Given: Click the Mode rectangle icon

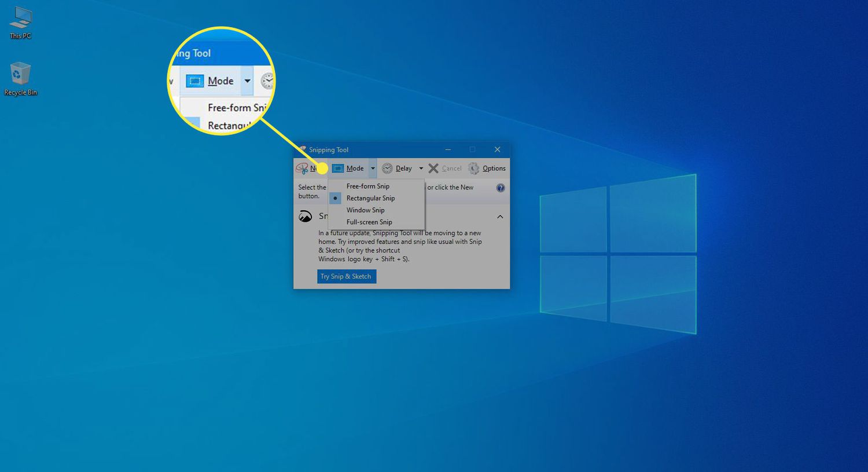Looking at the screenshot, I should (x=338, y=169).
